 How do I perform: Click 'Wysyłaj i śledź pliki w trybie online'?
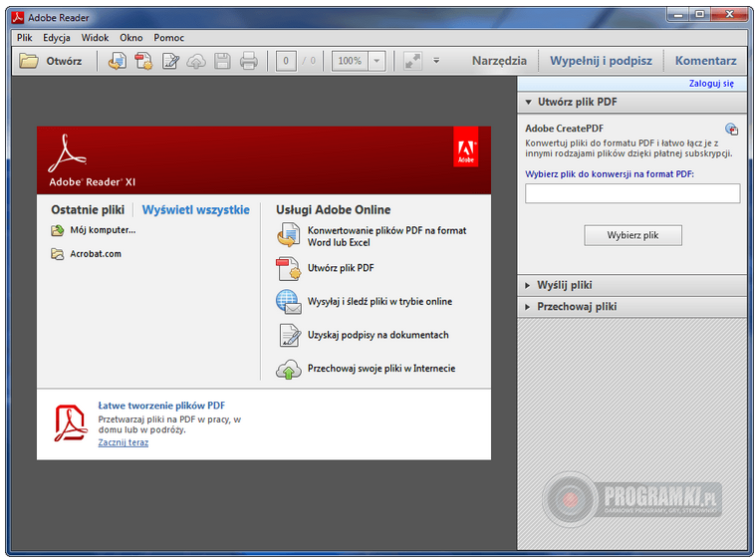(379, 302)
